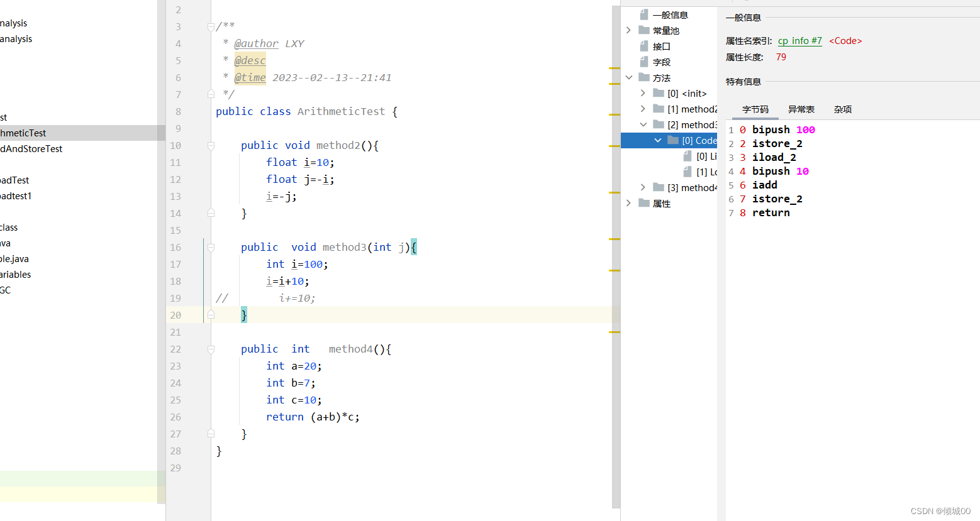
Task: Expand the 常量池 tree node
Action: pyautogui.click(x=628, y=30)
